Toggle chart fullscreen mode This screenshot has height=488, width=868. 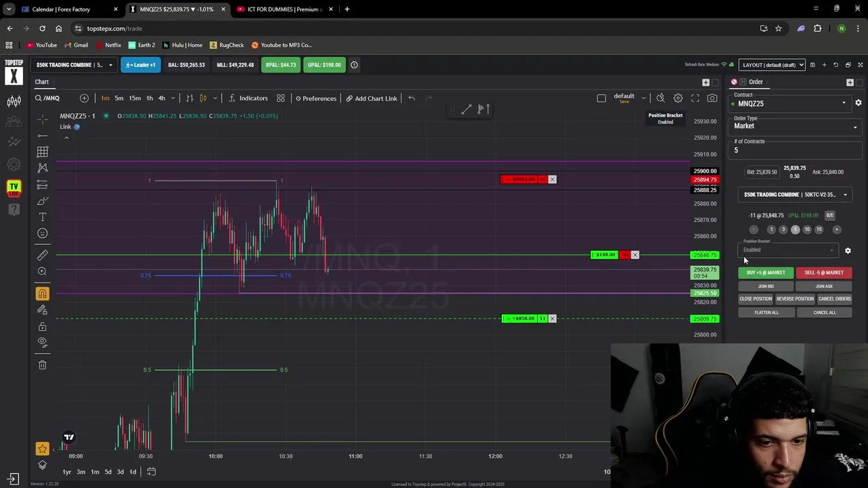[695, 98]
